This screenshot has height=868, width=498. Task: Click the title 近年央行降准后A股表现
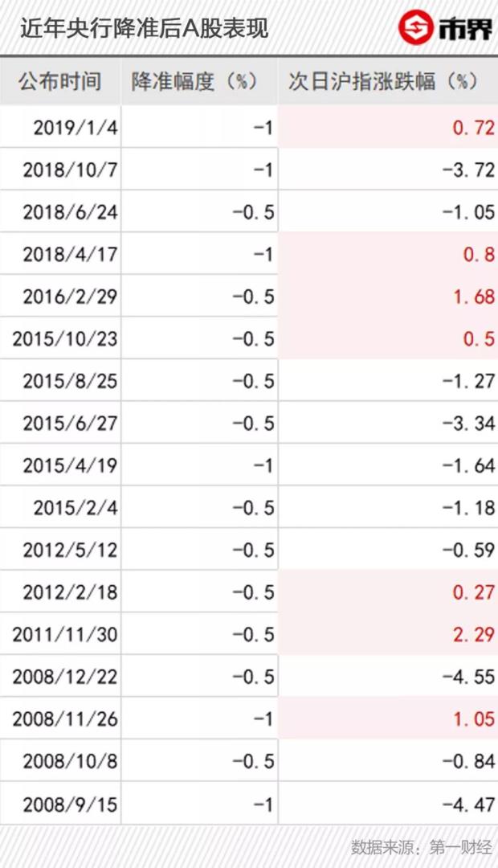(x=144, y=29)
